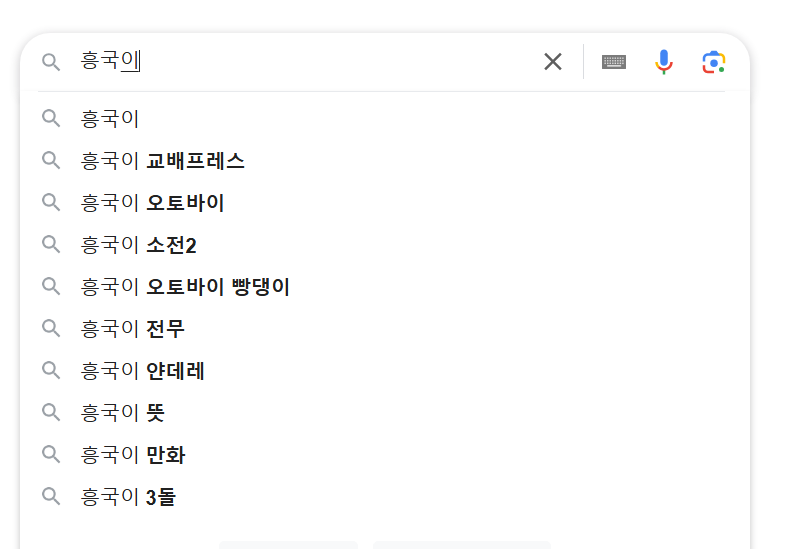Pick the '흥국이 소전2' suggestion
Viewport: 787px width, 549px height.
[139, 245]
